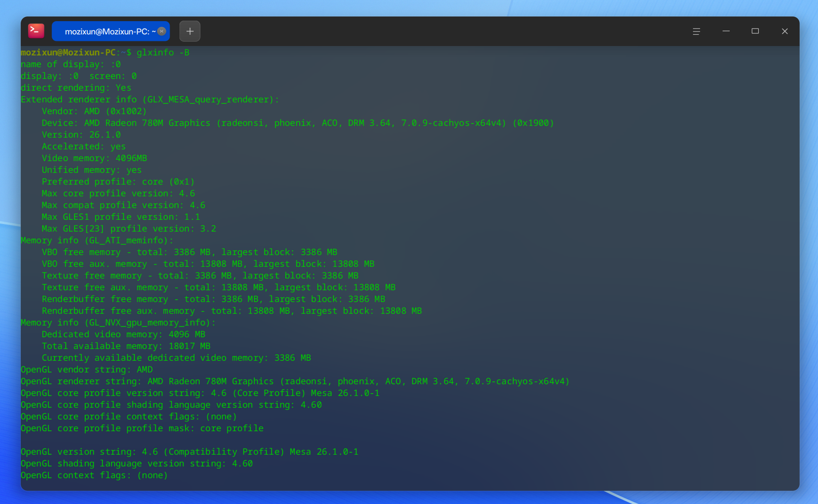Click the 'OpenGL core profile context flags' line

click(x=129, y=417)
